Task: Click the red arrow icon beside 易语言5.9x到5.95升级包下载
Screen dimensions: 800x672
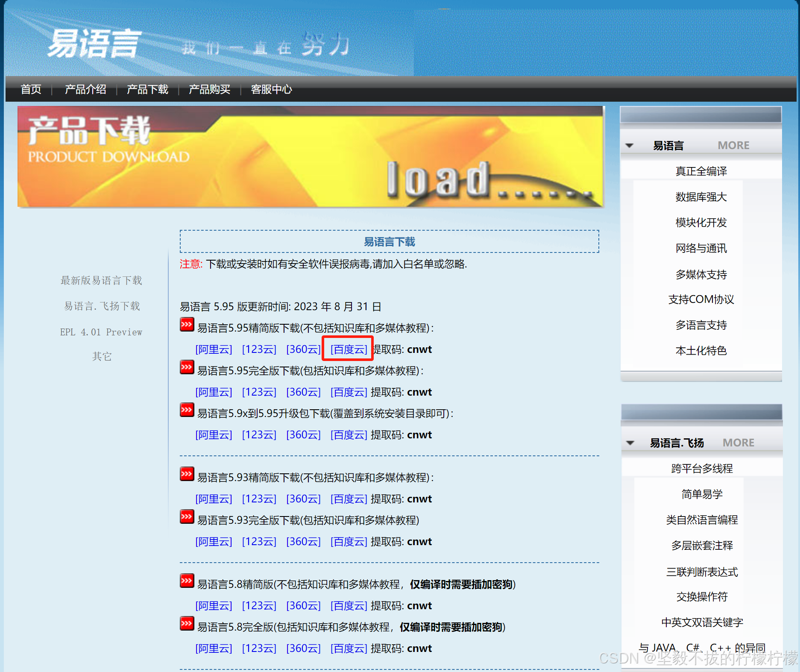Action: tap(187, 410)
